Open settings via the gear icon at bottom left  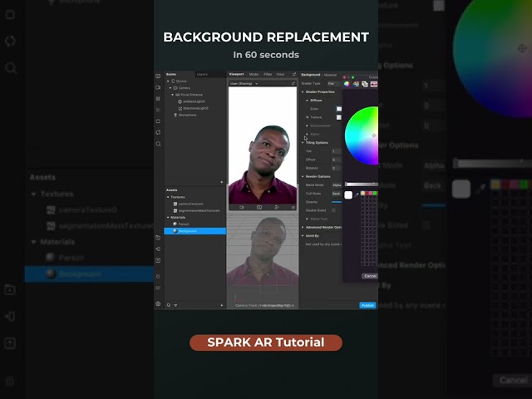pos(158,303)
